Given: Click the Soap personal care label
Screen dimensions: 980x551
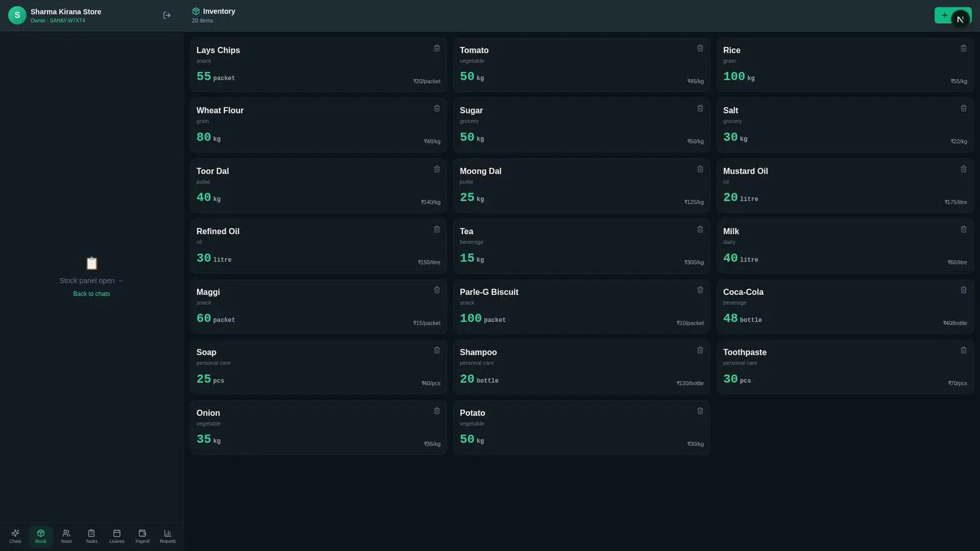Looking at the screenshot, I should [x=213, y=363].
